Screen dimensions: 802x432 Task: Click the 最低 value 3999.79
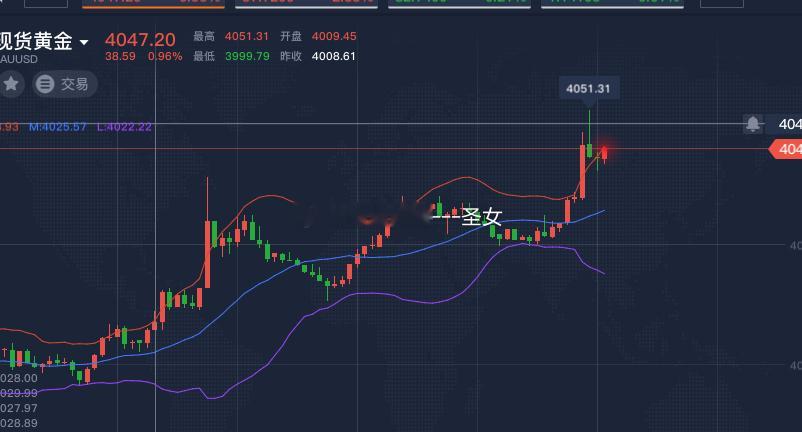(x=247, y=56)
